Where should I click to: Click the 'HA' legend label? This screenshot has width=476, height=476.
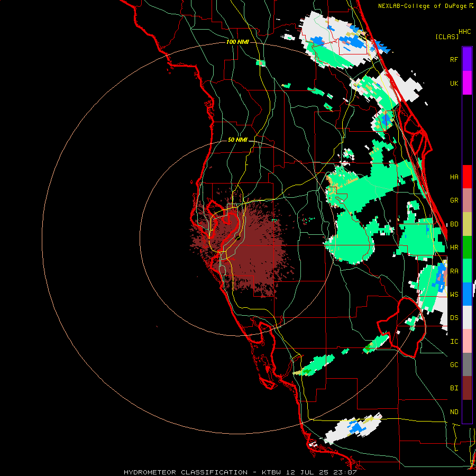(x=454, y=177)
